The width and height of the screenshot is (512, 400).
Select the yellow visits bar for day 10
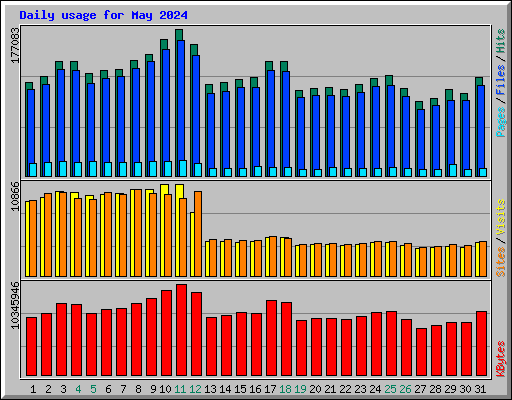[x=162, y=230]
